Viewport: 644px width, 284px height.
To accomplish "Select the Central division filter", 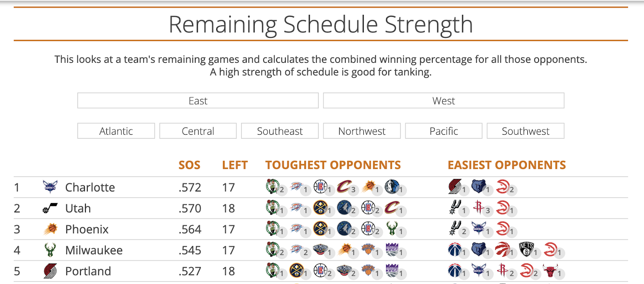I will tap(198, 131).
